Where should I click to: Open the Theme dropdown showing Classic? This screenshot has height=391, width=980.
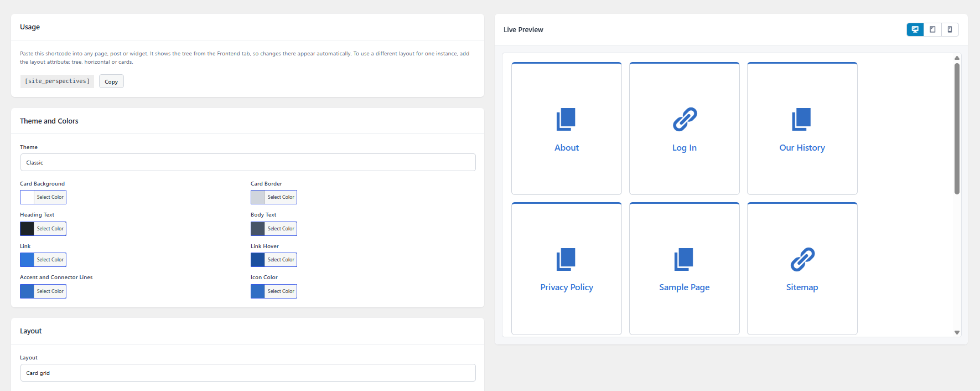tap(248, 162)
